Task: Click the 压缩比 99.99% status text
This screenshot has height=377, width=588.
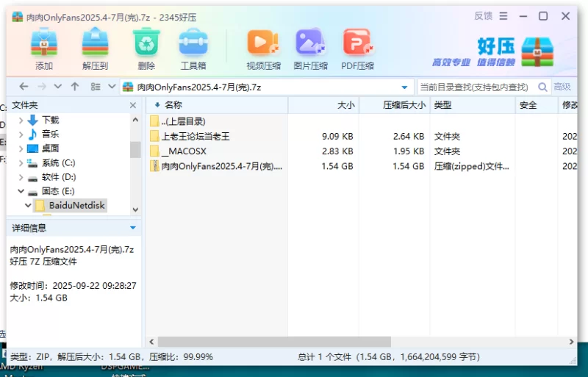Action: coord(181,356)
